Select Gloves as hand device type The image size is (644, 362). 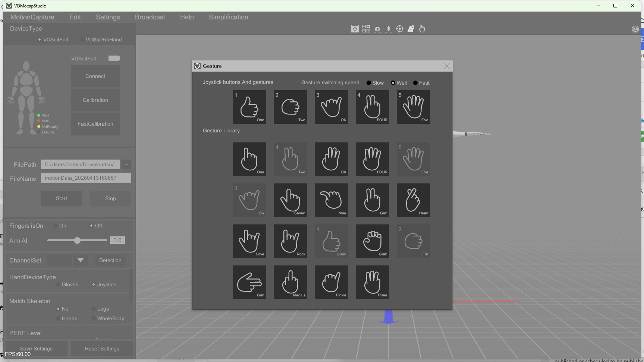coord(58,284)
